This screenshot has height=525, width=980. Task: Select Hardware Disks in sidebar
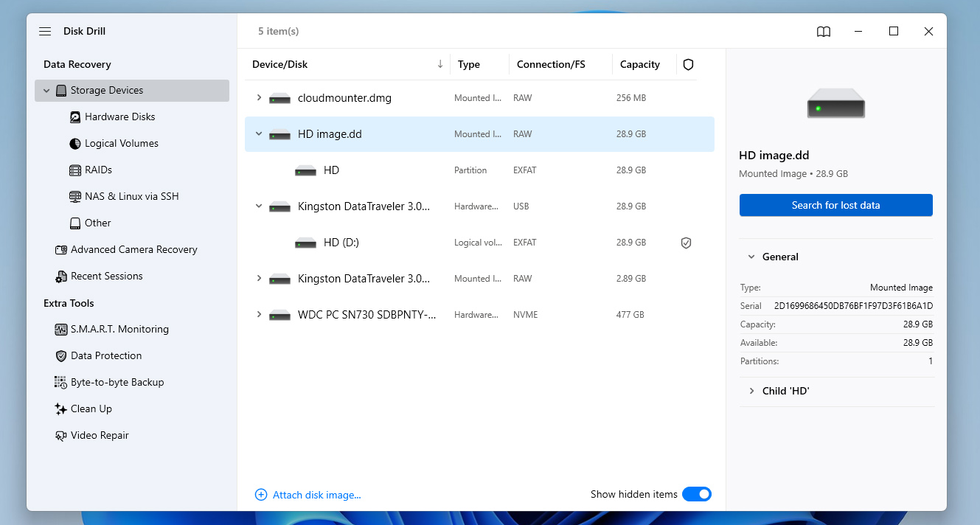[120, 117]
